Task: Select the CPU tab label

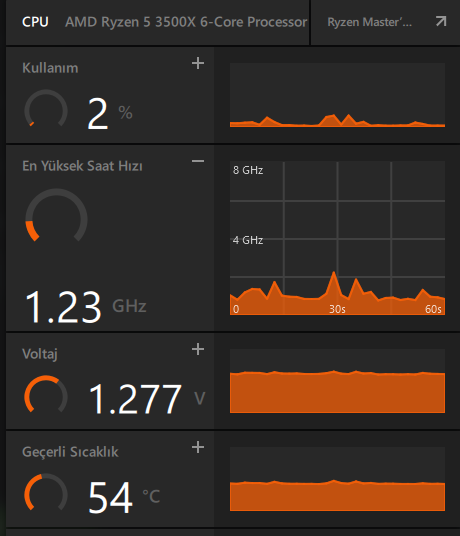Action: [x=35, y=22]
